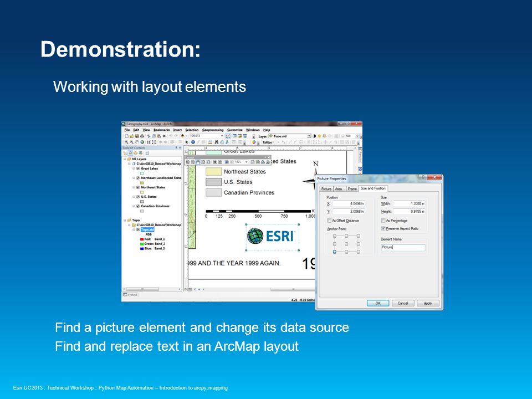Click the help question mark in Picture Properties
The height and width of the screenshot is (399, 532).
[x=423, y=177]
